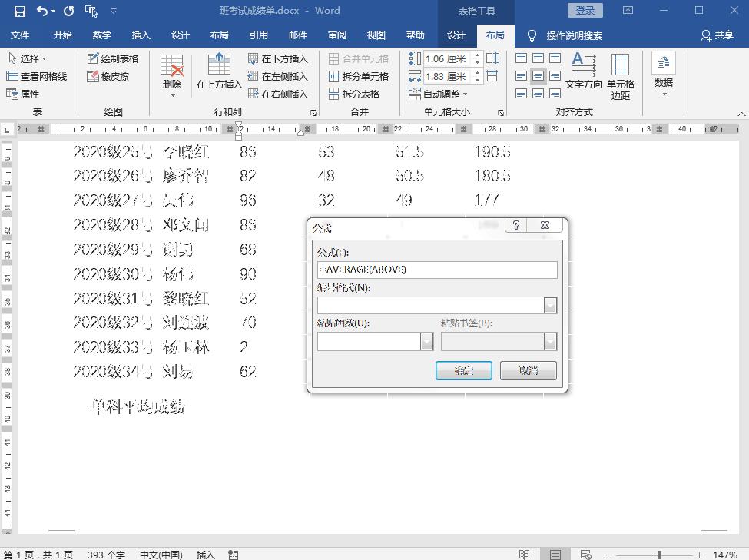The width and height of the screenshot is (749, 560).
Task: Align cell text bottom left
Action: click(521, 93)
